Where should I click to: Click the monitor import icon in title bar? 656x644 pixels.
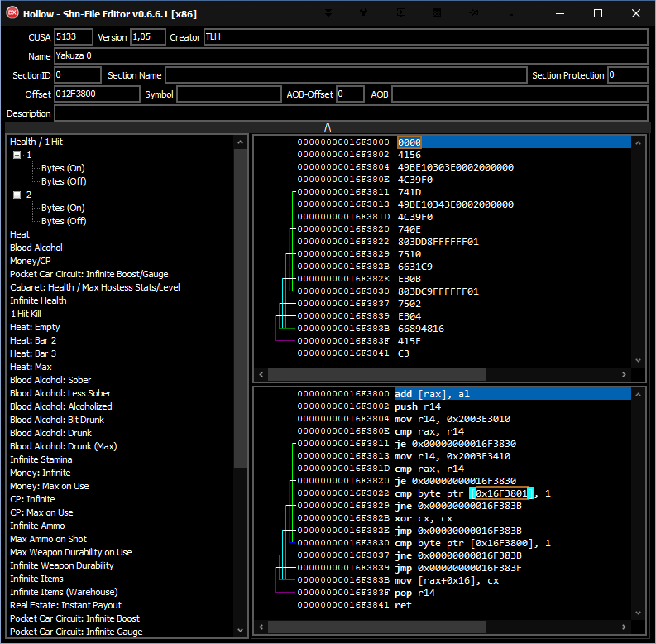[401, 13]
